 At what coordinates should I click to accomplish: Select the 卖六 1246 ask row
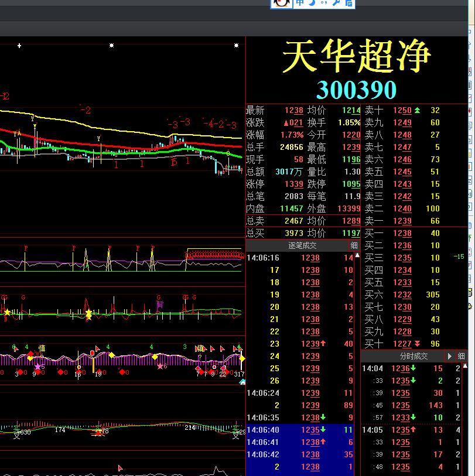click(x=414, y=159)
